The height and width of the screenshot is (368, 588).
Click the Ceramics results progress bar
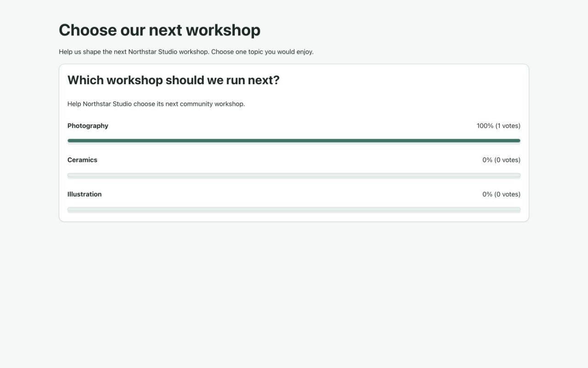pos(294,175)
